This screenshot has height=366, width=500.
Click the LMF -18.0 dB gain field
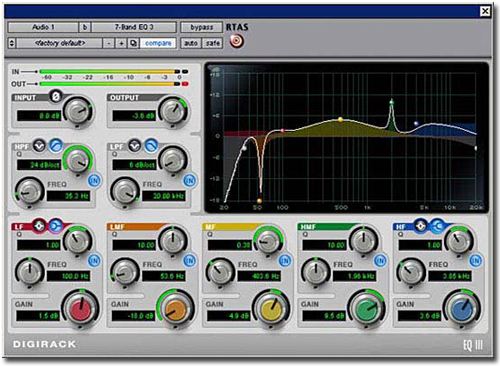(x=133, y=316)
